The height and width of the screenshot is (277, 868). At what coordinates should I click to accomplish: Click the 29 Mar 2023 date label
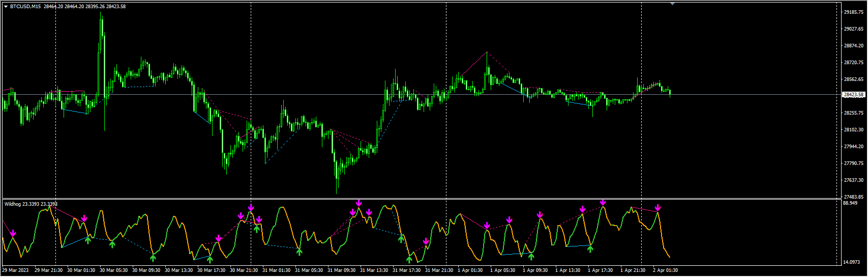tap(15, 270)
